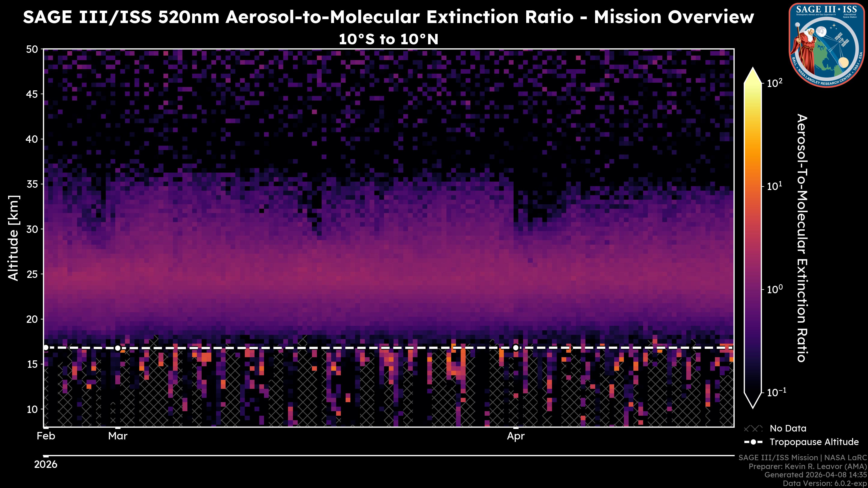Click the Feb x-axis tick label

pyautogui.click(x=46, y=436)
